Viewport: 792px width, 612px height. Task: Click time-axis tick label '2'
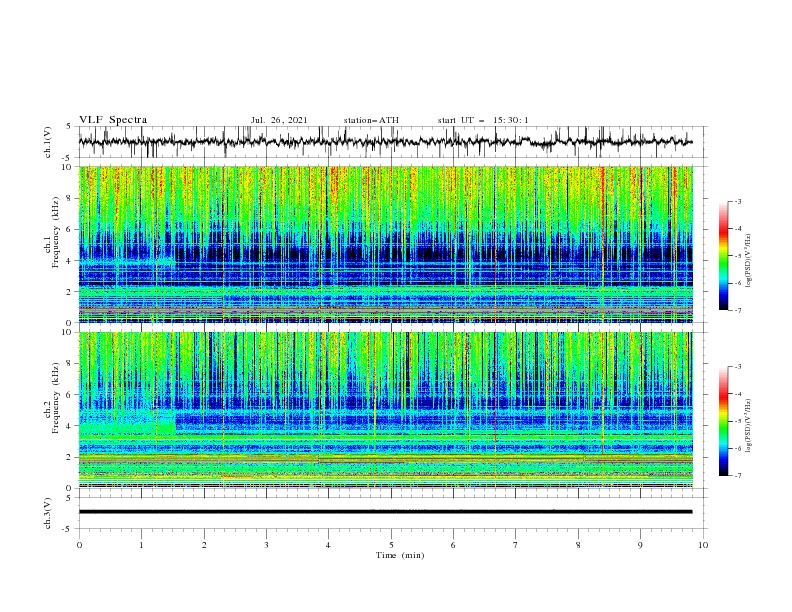[x=204, y=545]
